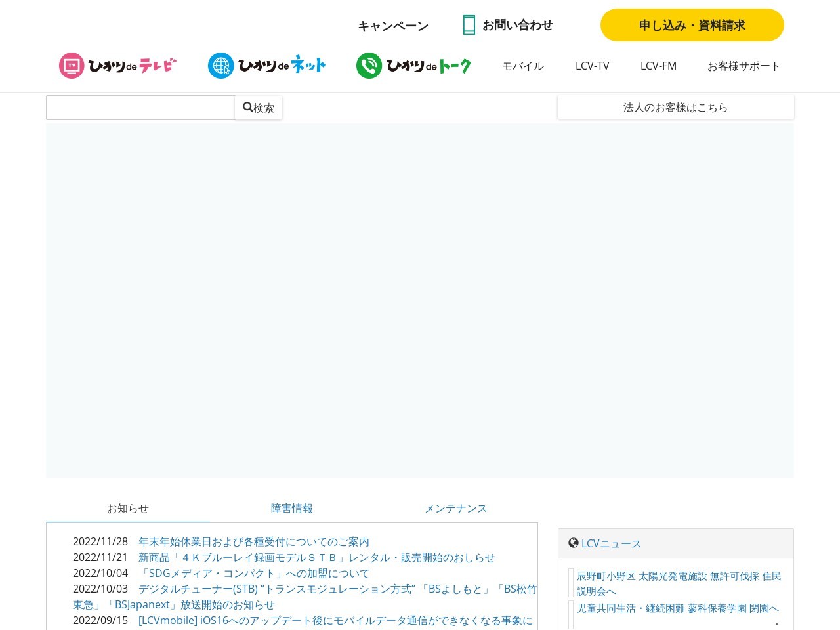
Task: Click the date 2022/10/04
Action: [x=100, y=574]
